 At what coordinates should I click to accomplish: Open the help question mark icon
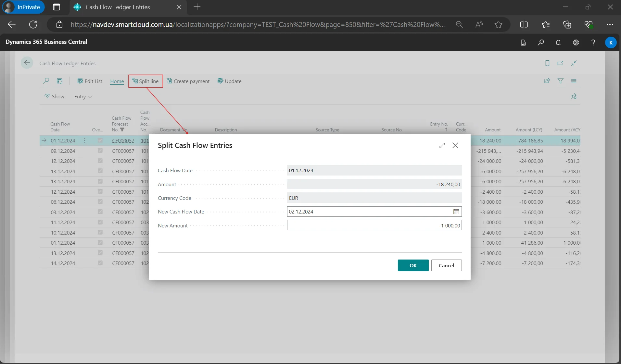593,42
